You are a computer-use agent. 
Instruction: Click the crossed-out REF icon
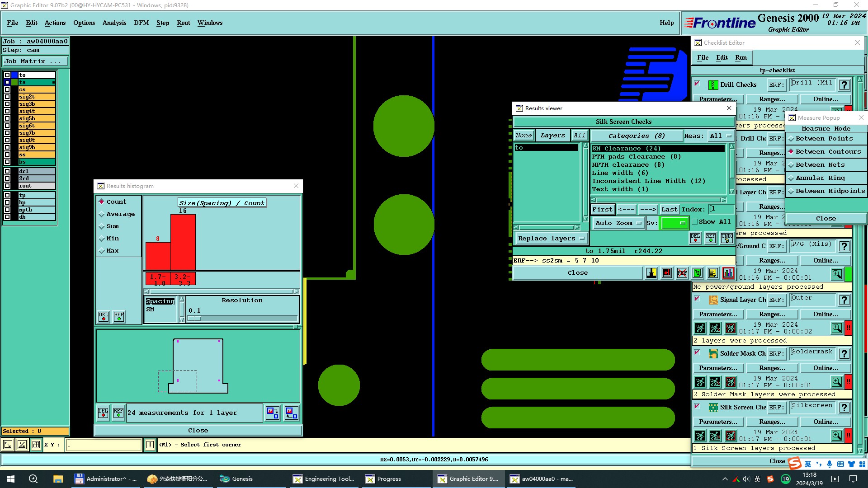682,273
